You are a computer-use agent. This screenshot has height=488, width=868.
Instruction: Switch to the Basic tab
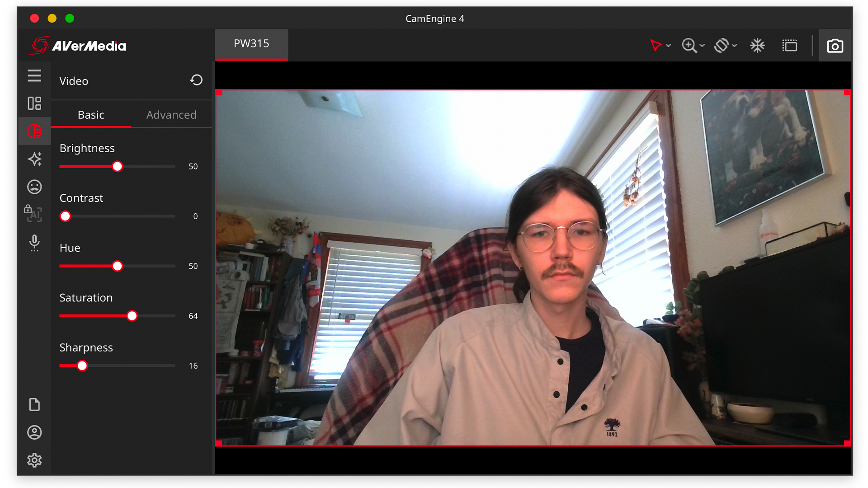91,115
